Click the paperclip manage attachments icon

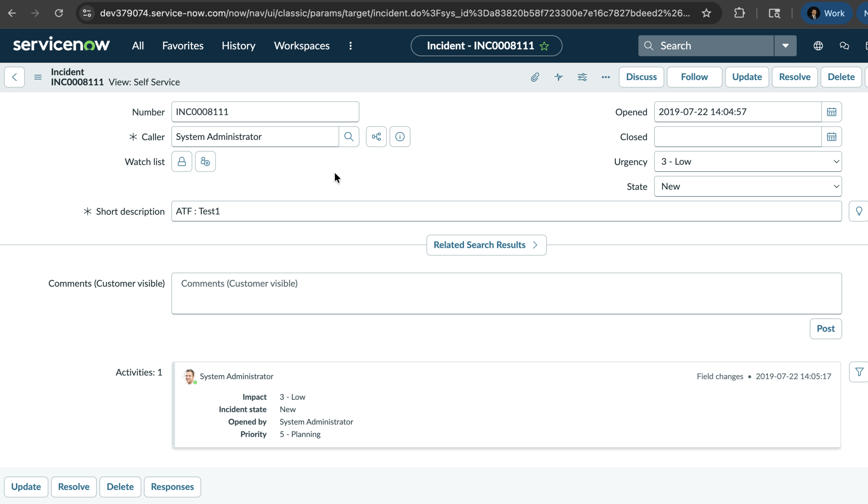pyautogui.click(x=535, y=77)
